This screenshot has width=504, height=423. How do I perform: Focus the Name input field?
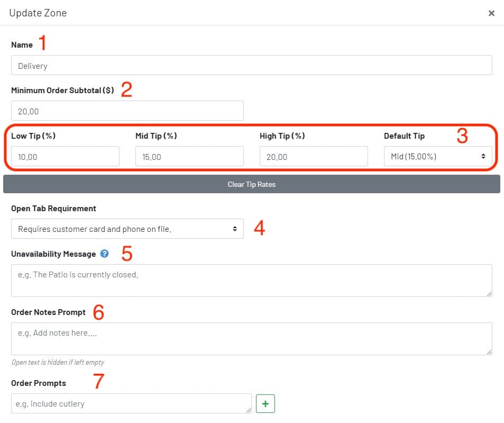coord(251,66)
